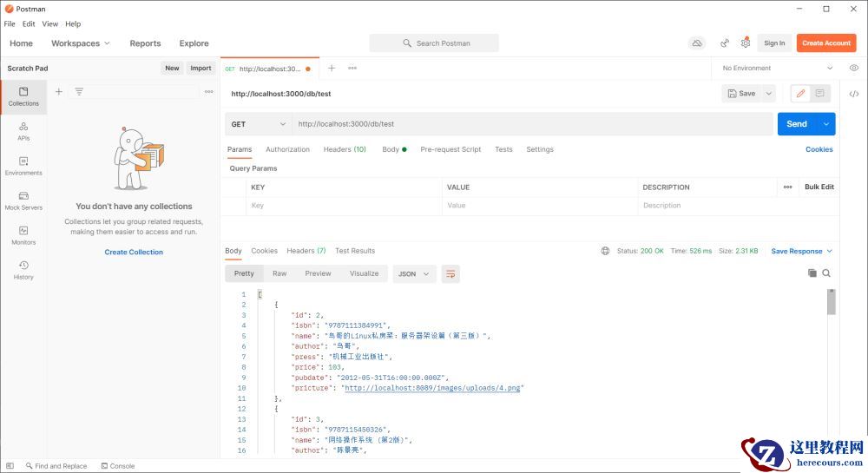Click the Search Postman box
Viewport: 868px width, 473px height.
pyautogui.click(x=434, y=43)
